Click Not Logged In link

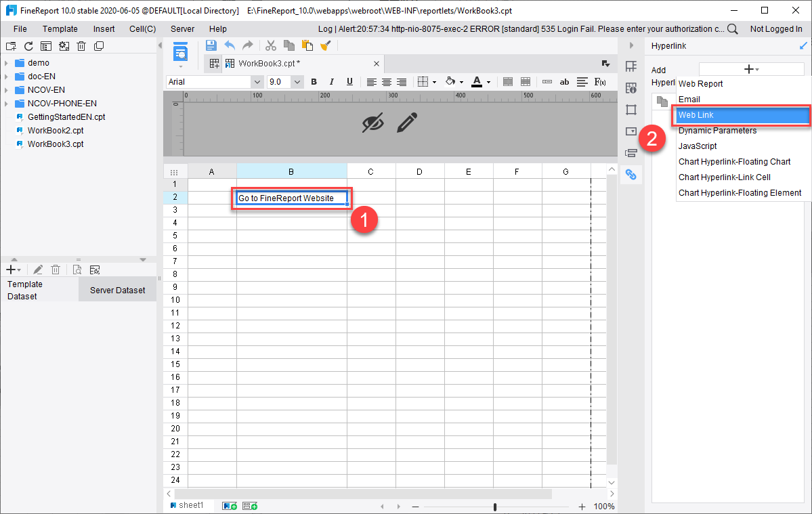click(x=775, y=29)
